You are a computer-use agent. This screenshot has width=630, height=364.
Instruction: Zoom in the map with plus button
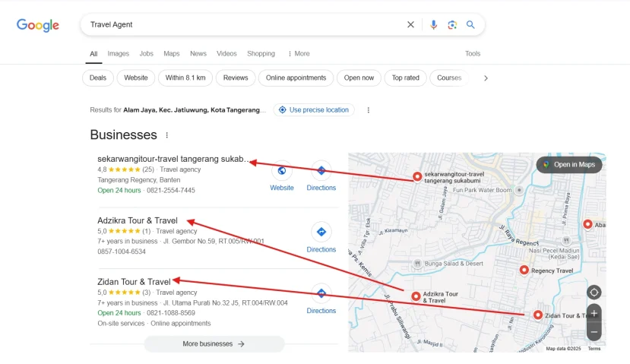click(594, 313)
